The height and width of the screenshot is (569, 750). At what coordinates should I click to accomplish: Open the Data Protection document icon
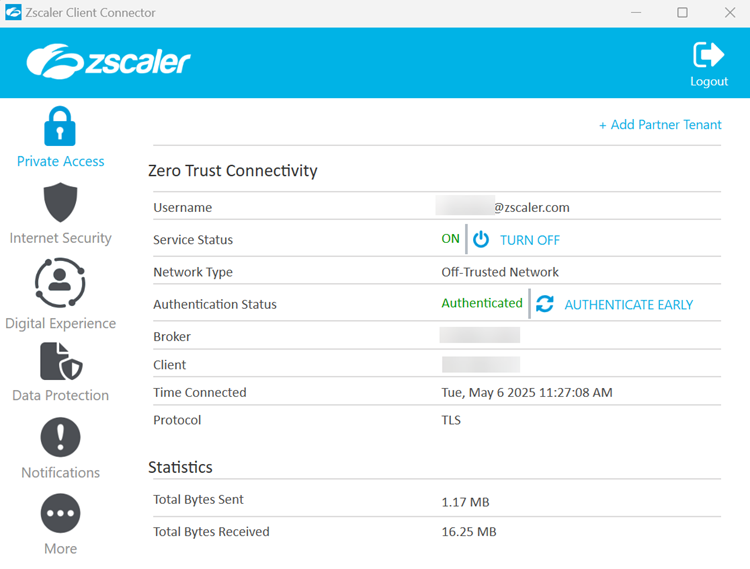60,362
